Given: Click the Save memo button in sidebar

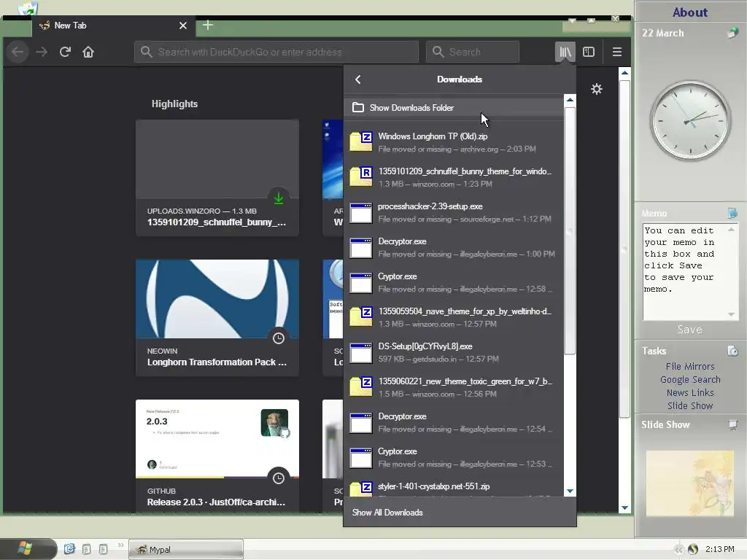Looking at the screenshot, I should pyautogui.click(x=689, y=330).
